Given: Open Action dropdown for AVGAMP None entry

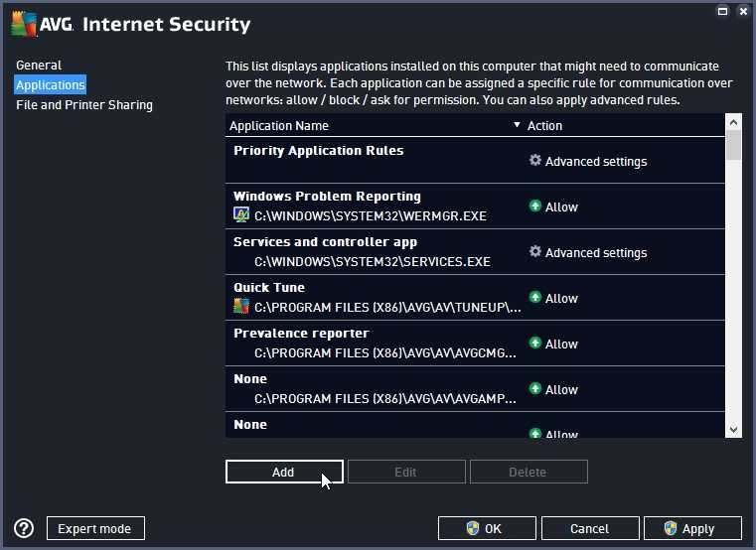Looking at the screenshot, I should point(561,389).
